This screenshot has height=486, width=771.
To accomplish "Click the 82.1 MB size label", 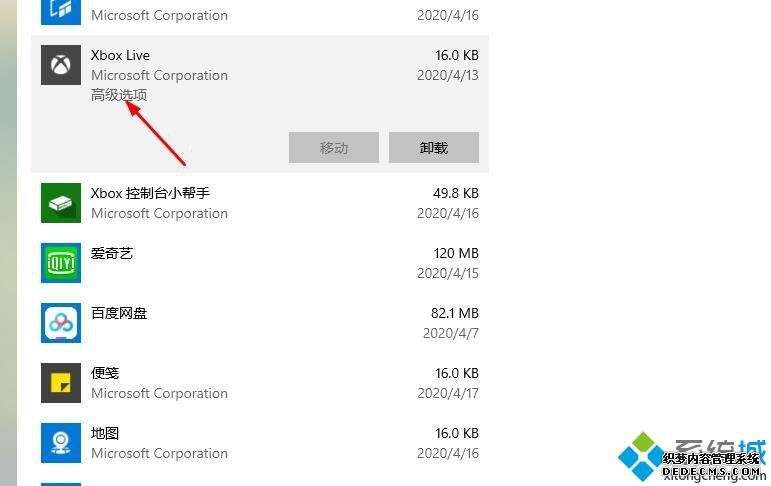I will [x=454, y=313].
